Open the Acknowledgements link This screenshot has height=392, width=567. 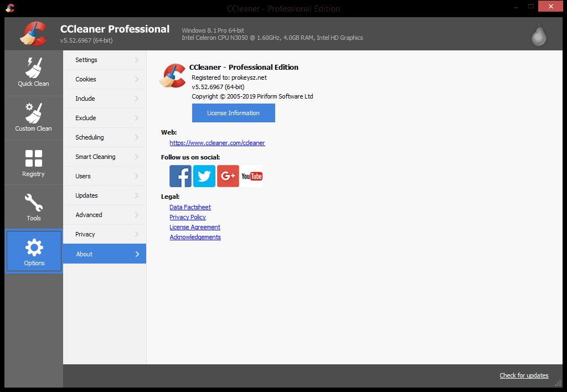[x=195, y=237]
